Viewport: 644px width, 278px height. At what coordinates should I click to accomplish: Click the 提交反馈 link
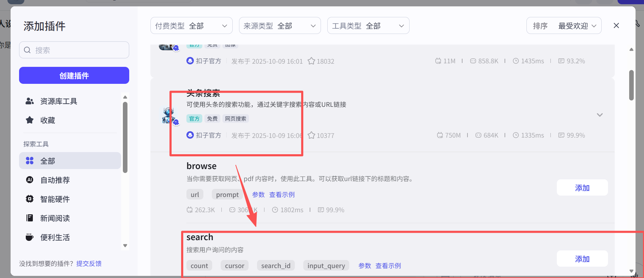pos(89,263)
